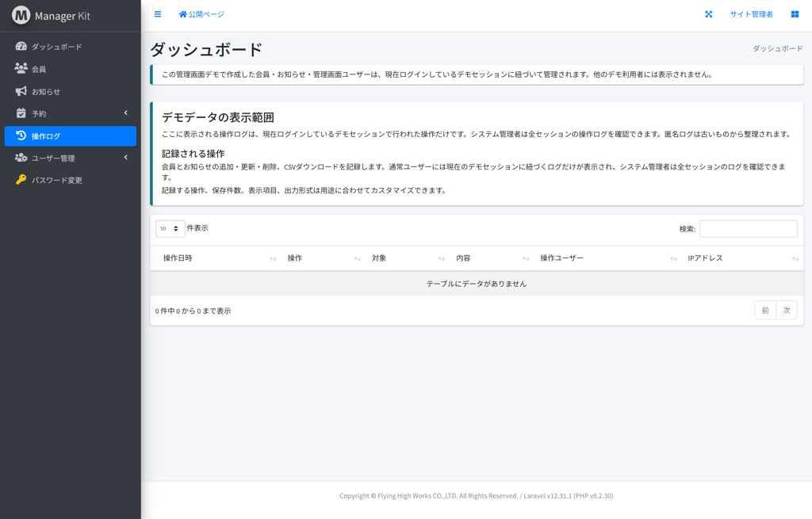Sort by 操作ユーザー column sort arrows

click(673, 258)
